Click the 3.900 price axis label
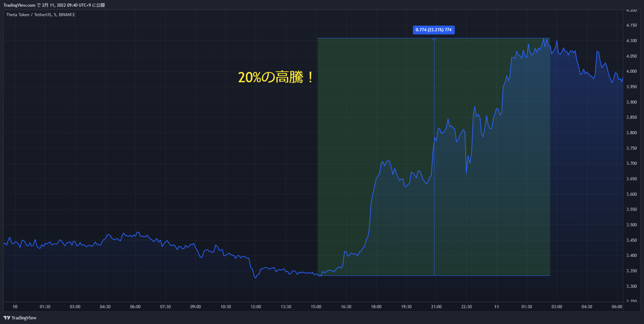This screenshot has width=644, height=324. click(x=631, y=102)
